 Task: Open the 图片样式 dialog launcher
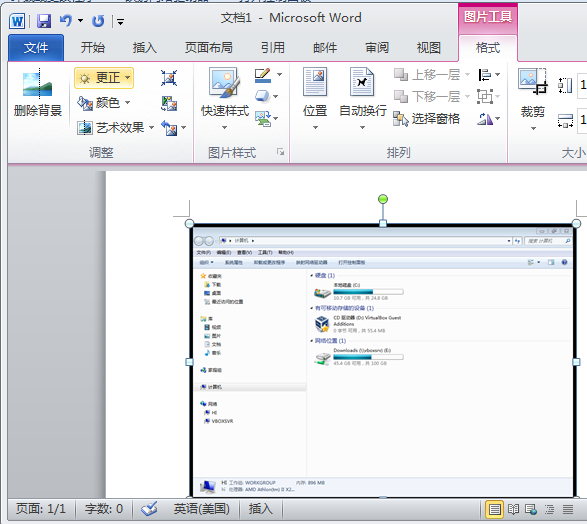click(x=280, y=152)
